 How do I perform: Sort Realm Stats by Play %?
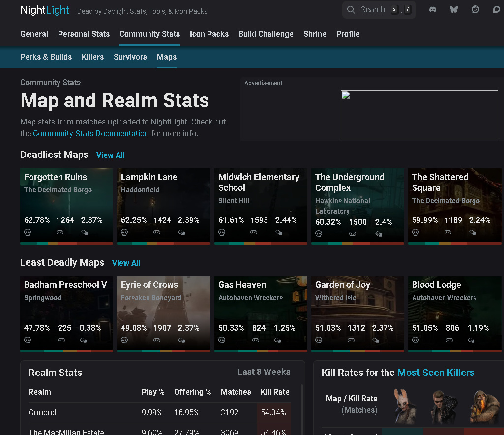[153, 392]
